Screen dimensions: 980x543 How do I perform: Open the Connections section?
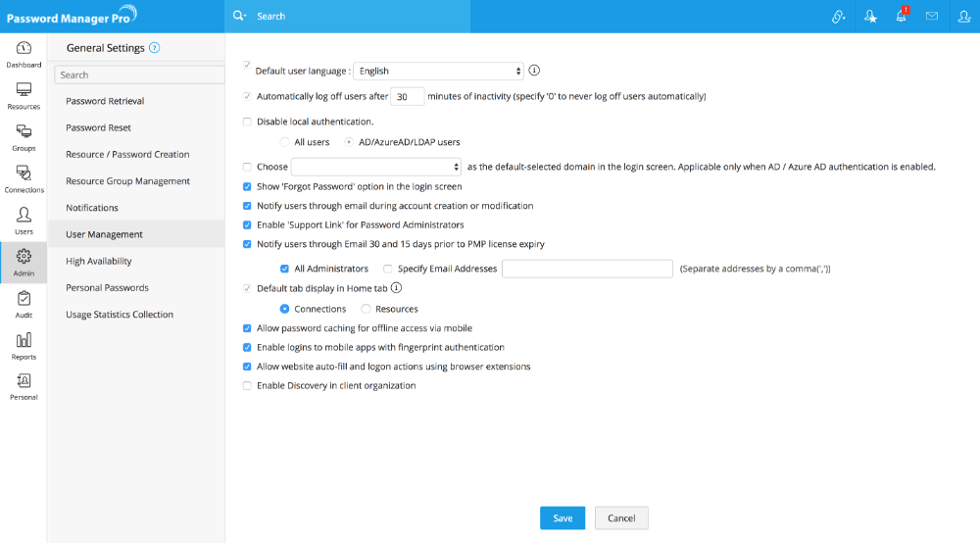click(x=24, y=179)
